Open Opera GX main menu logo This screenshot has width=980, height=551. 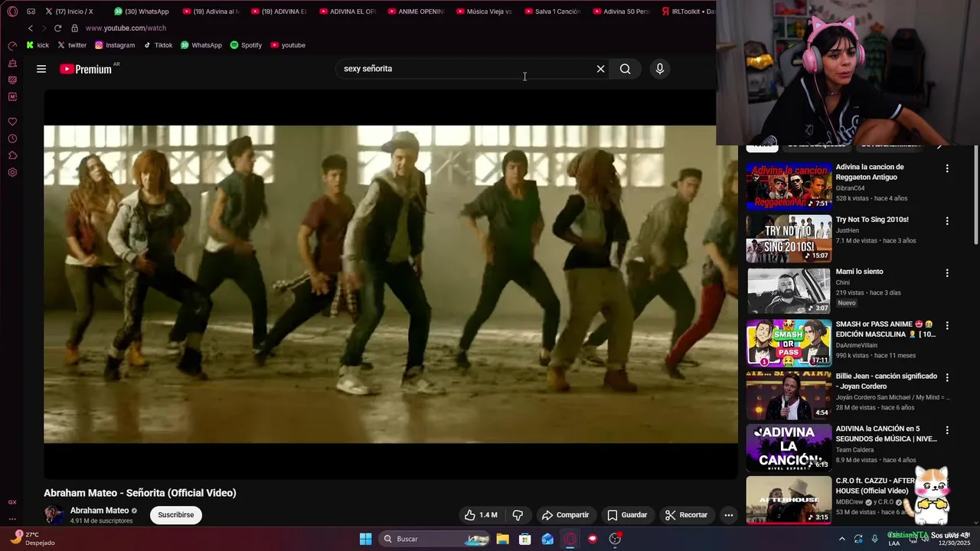click(x=12, y=11)
